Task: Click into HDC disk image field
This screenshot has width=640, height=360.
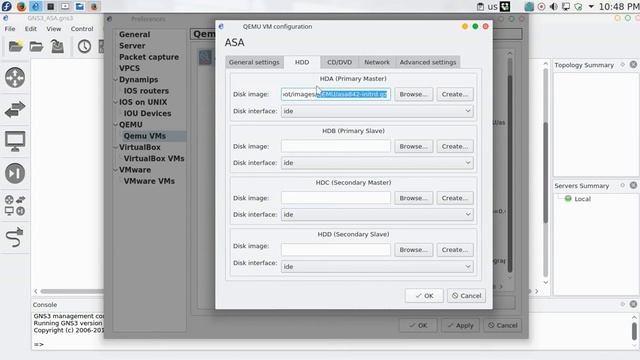Action: tap(336, 198)
